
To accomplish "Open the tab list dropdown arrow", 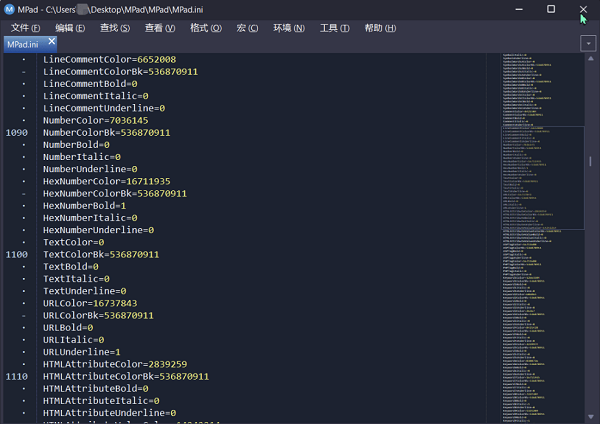I will pos(588,44).
